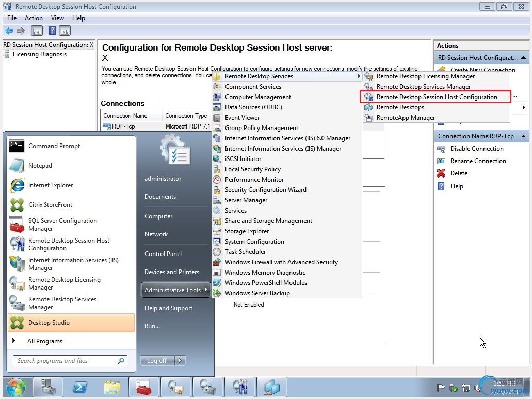Screen dimensions: 532x399
Task: Click the red X Delete icon in Actions
Action: click(x=441, y=173)
